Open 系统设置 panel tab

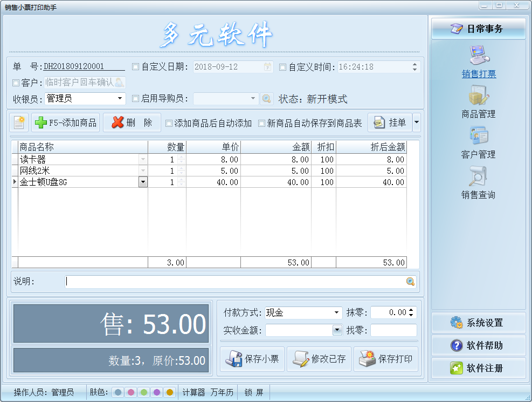click(x=479, y=323)
